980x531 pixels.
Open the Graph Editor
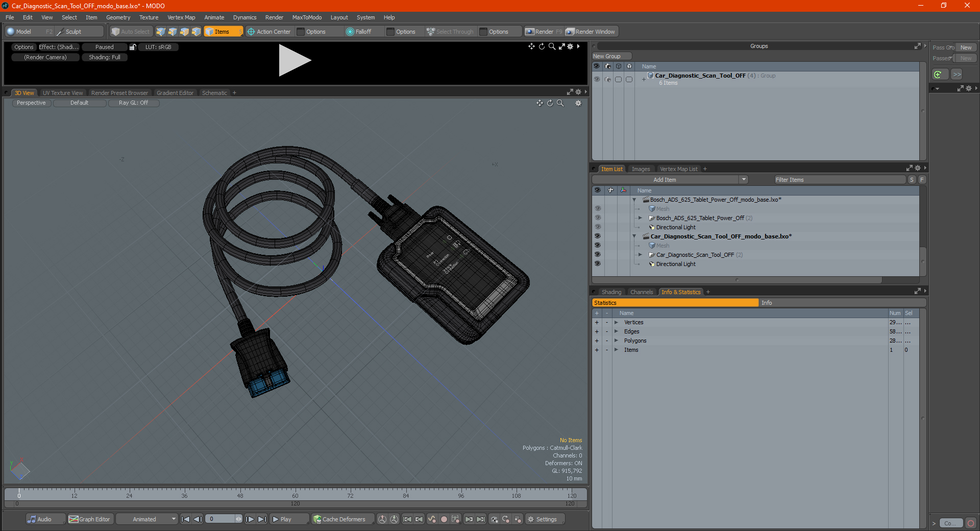tap(90, 519)
